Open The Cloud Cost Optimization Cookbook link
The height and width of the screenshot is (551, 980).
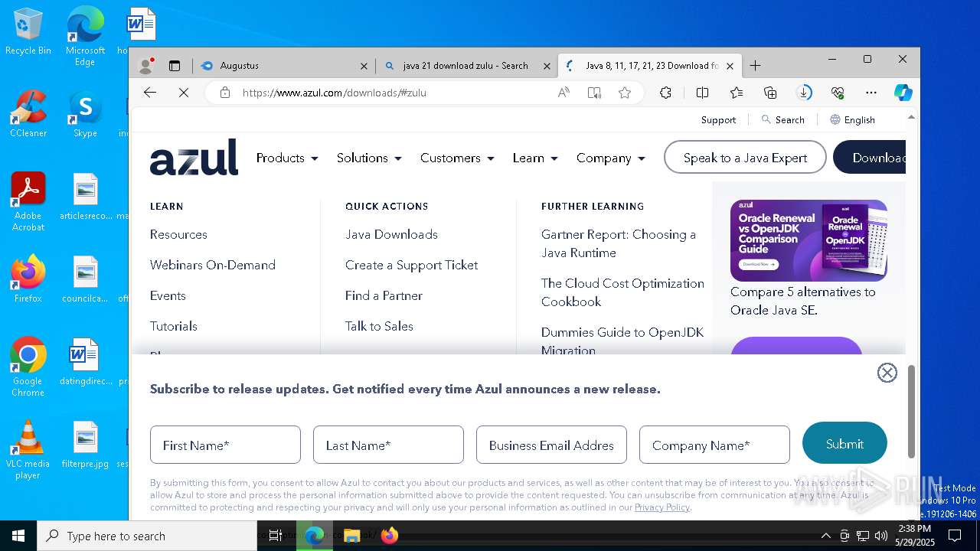pyautogui.click(x=622, y=292)
